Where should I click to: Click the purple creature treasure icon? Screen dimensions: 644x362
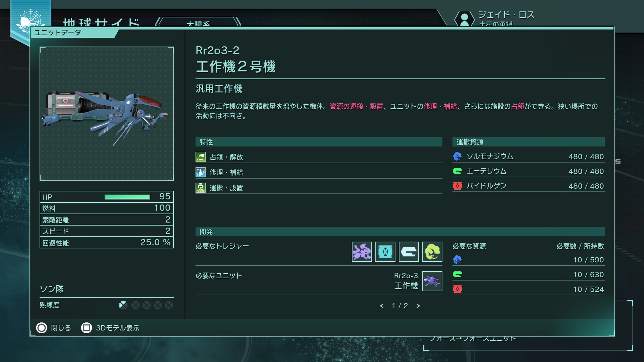click(x=362, y=252)
